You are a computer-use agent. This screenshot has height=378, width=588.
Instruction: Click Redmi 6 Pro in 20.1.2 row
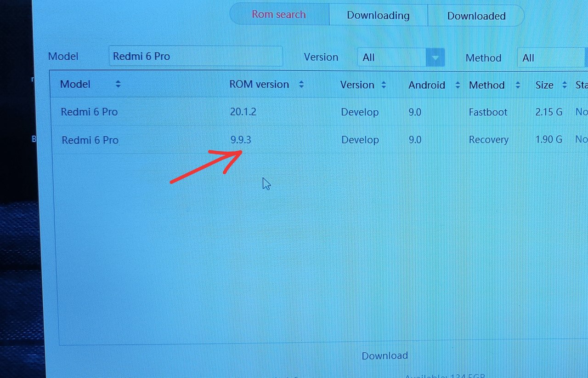click(89, 112)
